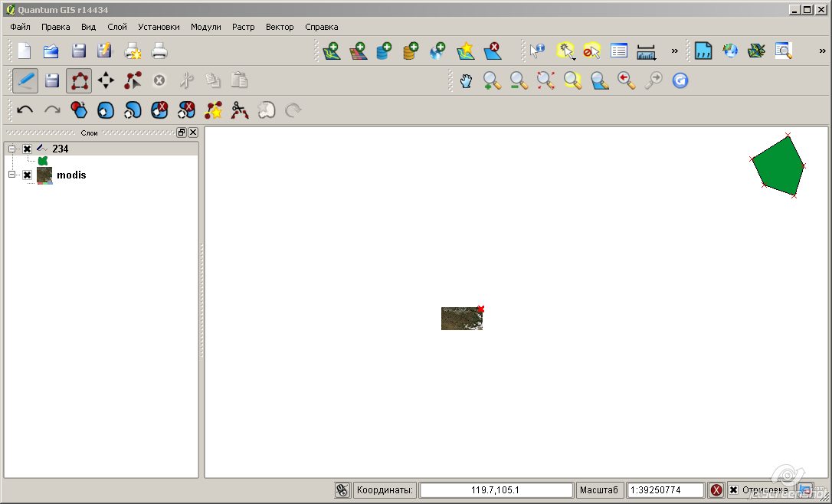This screenshot has height=504, width=832.
Task: Select the Add part tool
Action: (133, 110)
